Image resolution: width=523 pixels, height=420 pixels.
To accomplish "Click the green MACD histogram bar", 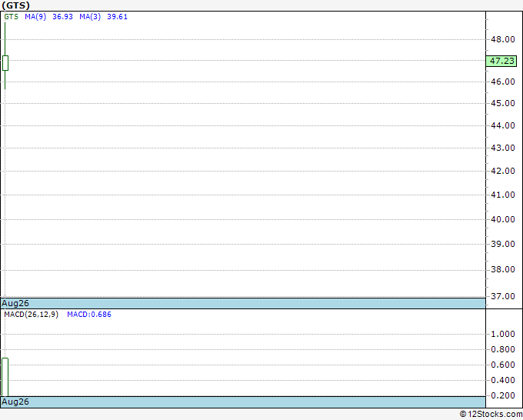I will click(x=5, y=377).
